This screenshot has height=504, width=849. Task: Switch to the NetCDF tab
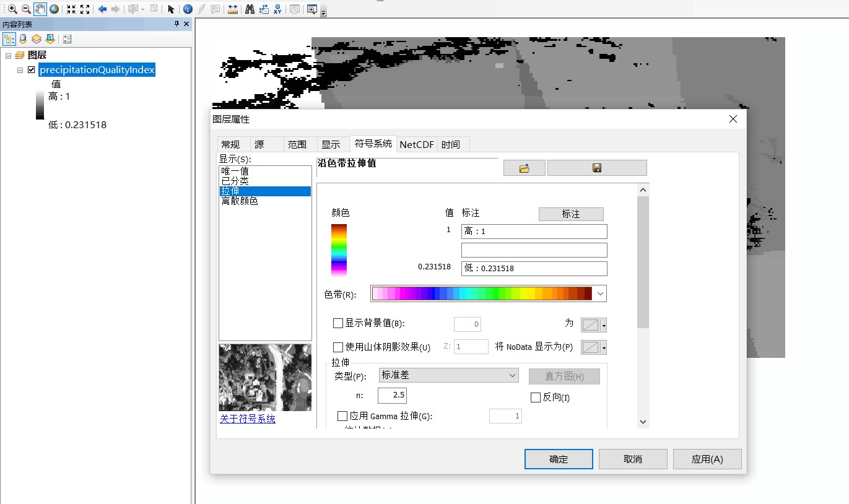pyautogui.click(x=416, y=144)
